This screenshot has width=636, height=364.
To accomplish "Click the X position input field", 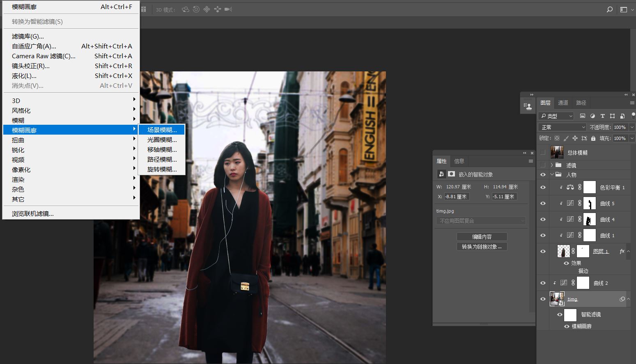I will pyautogui.click(x=457, y=197).
